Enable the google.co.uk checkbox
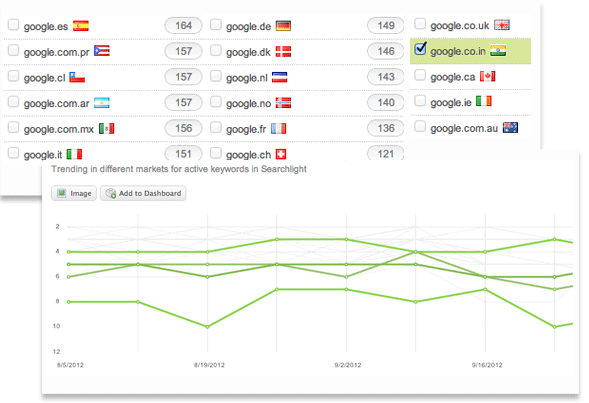This screenshot has height=403, width=589. click(420, 24)
